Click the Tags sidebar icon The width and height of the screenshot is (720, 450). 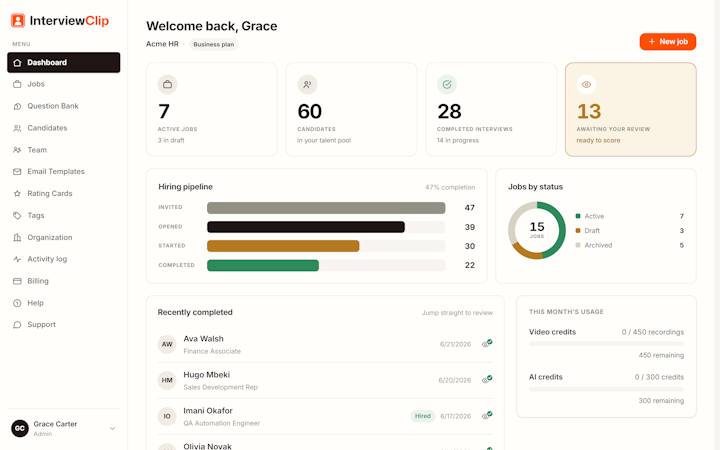pos(17,215)
